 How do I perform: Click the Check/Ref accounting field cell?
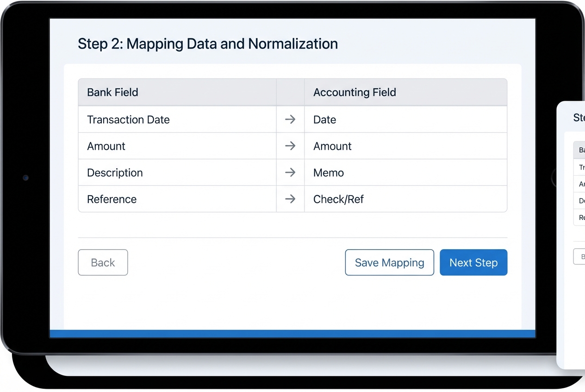tap(338, 199)
